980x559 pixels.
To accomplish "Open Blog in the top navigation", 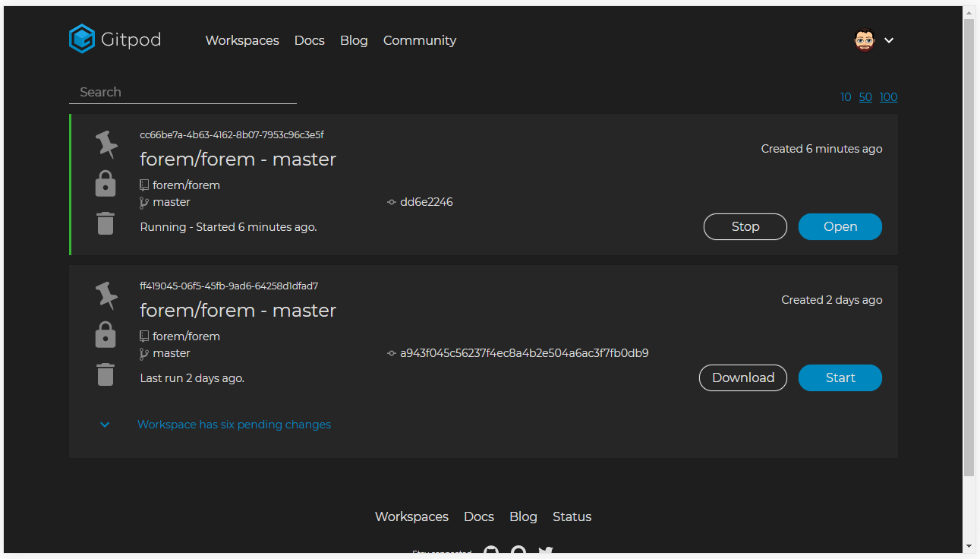I will 354,40.
